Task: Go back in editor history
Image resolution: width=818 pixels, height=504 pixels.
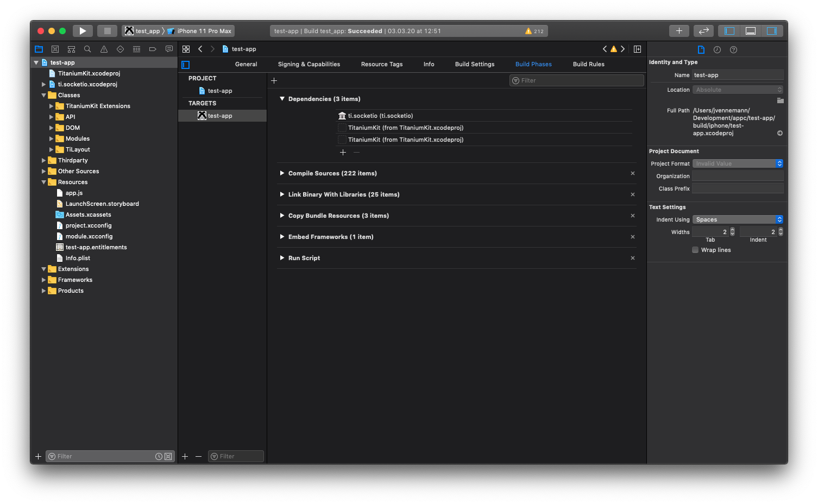Action: (x=200, y=49)
